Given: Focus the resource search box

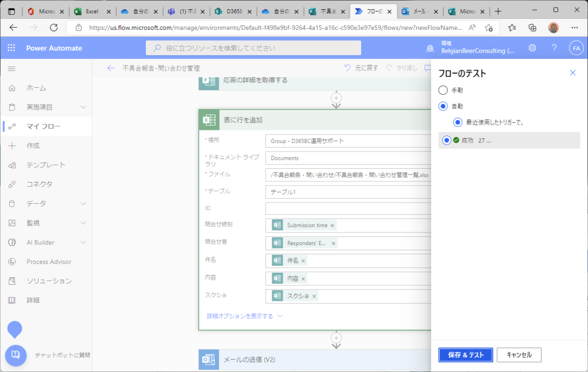Looking at the screenshot, I should click(x=253, y=48).
